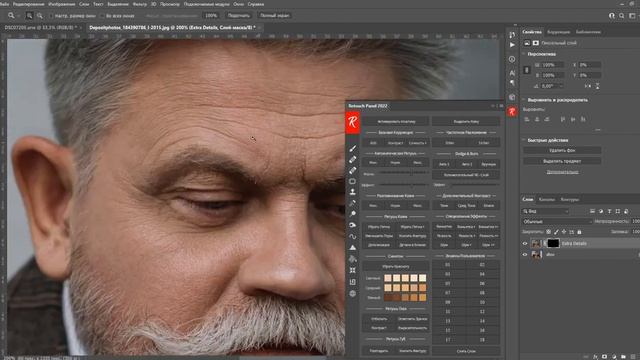Open the Filter menu

tap(140, 4)
